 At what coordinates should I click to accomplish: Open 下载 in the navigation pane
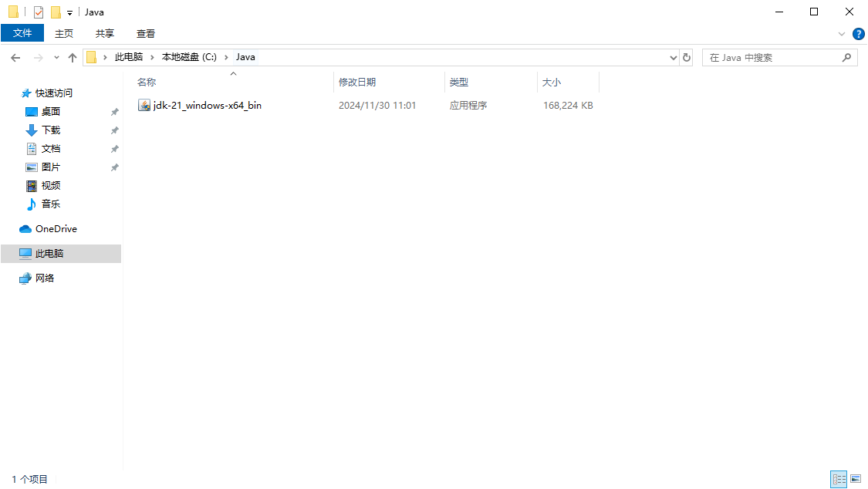51,130
